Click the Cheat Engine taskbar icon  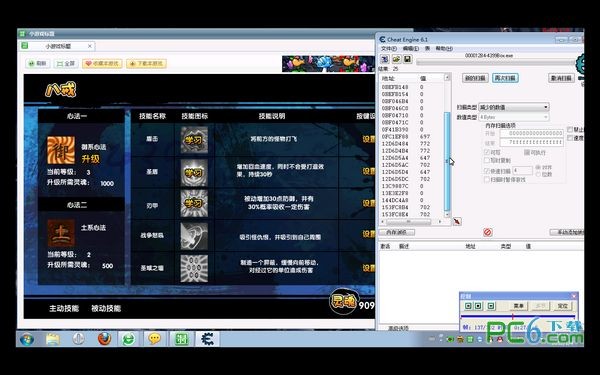[x=208, y=339]
